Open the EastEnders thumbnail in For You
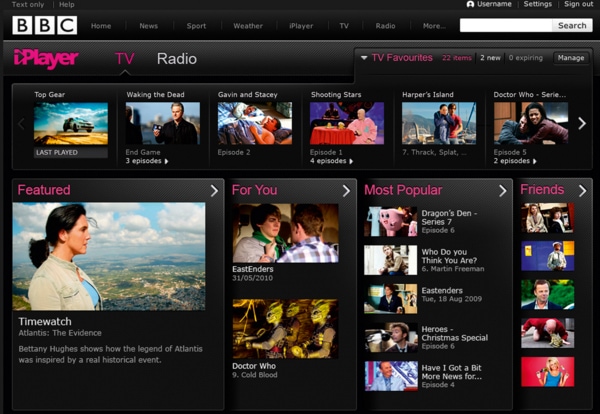 click(x=285, y=233)
